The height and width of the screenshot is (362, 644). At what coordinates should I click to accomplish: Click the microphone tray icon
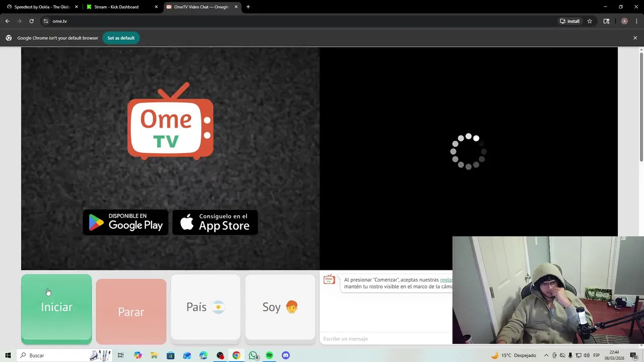[x=571, y=355]
